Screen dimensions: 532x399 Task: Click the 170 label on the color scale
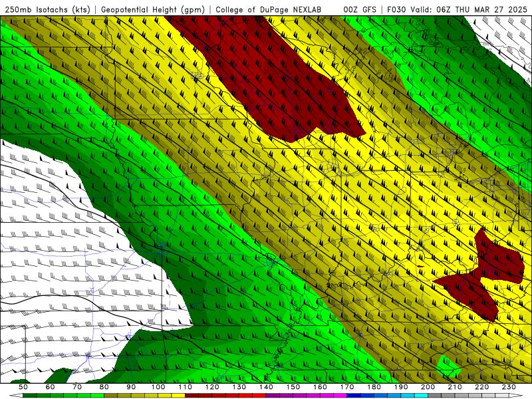pos(347,387)
